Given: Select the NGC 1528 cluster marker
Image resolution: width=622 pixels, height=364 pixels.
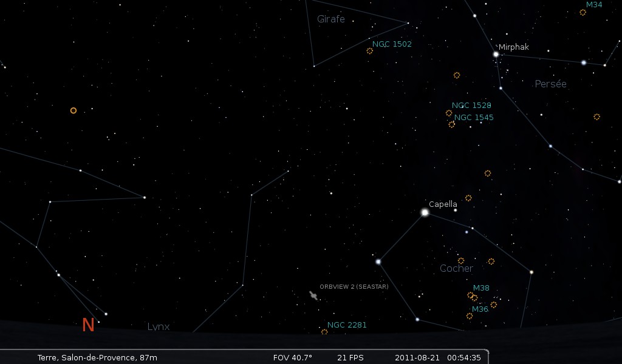Looking at the screenshot, I should 449,113.
